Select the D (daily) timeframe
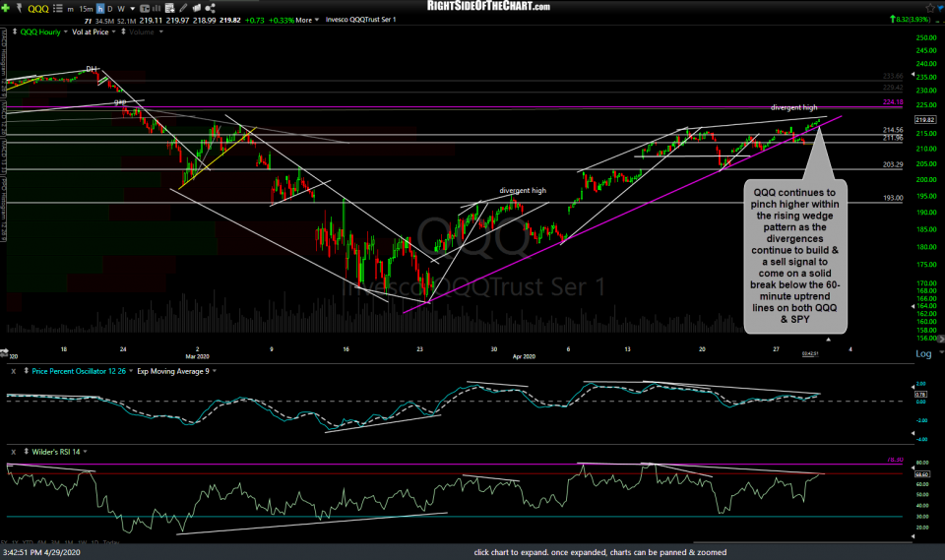The image size is (945, 560). 109,9
